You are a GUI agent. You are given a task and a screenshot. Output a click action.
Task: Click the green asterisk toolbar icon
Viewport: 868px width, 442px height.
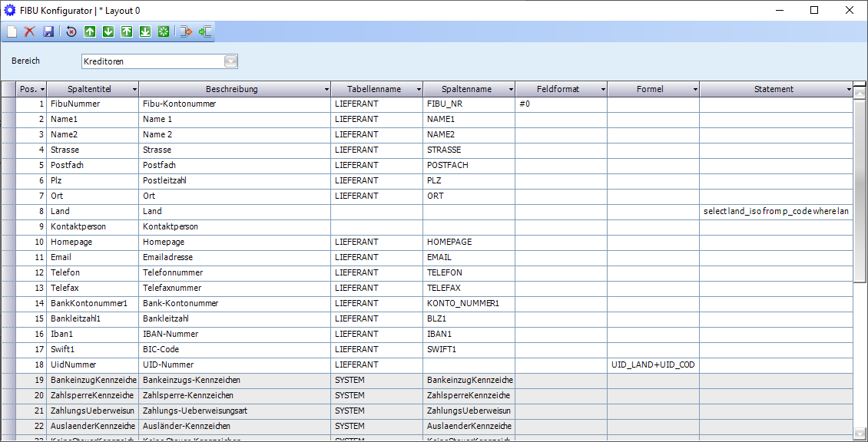[x=163, y=31]
